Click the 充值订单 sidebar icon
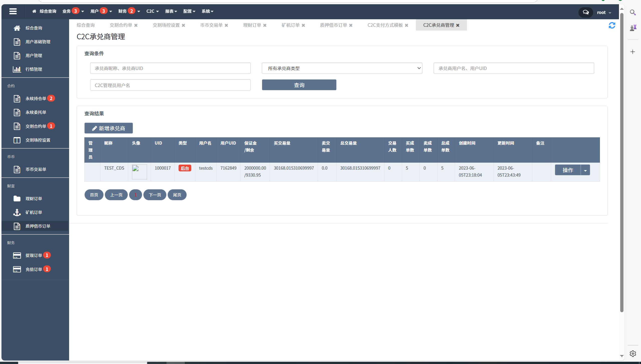 tap(17, 269)
